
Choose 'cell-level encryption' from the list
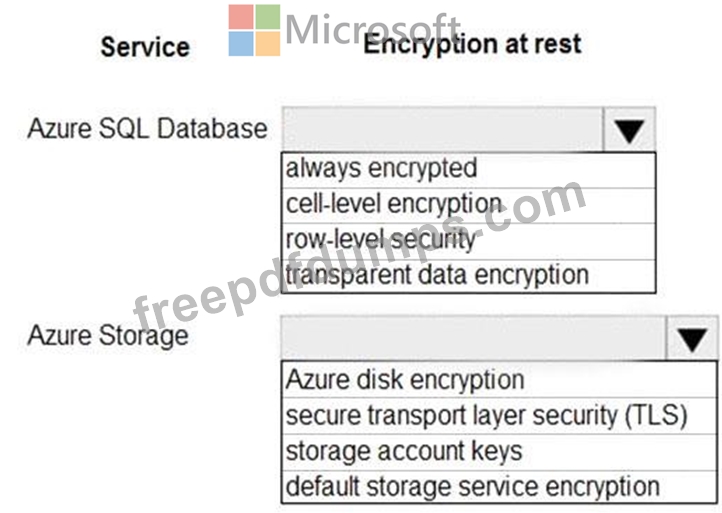[468, 205]
